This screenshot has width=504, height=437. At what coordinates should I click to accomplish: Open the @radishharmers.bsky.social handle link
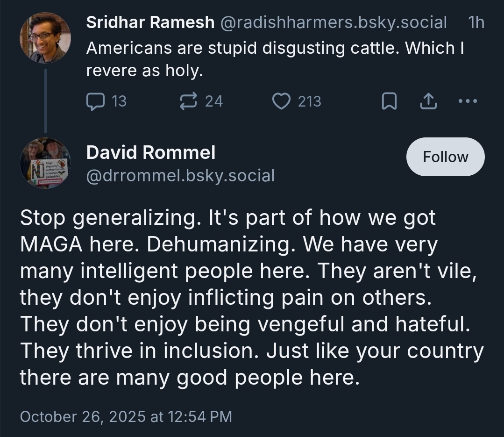pyautogui.click(x=333, y=22)
